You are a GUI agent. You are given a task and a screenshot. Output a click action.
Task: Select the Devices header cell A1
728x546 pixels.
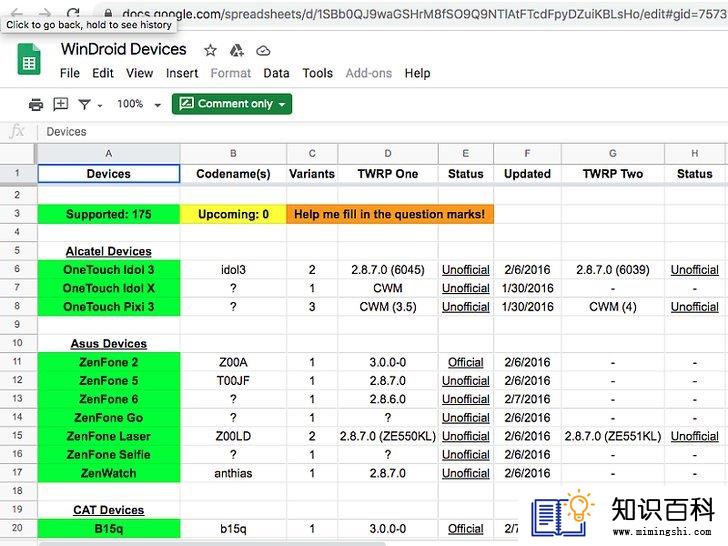click(109, 174)
